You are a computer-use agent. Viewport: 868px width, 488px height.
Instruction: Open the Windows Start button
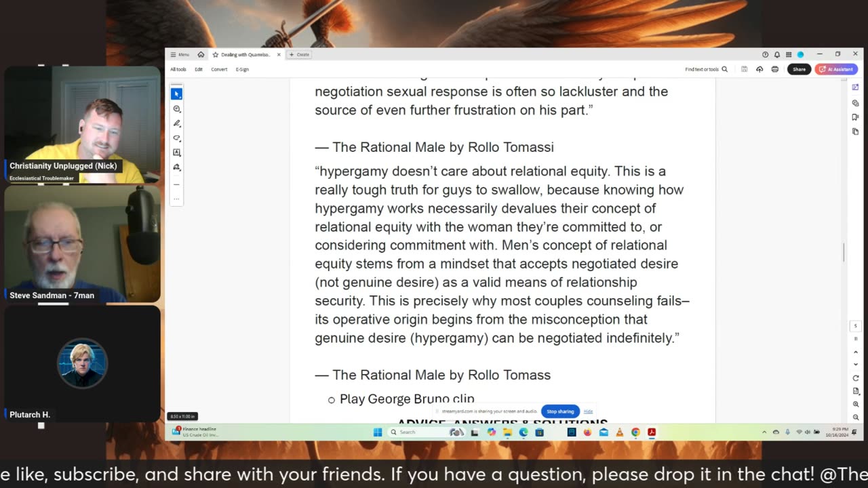(x=378, y=432)
